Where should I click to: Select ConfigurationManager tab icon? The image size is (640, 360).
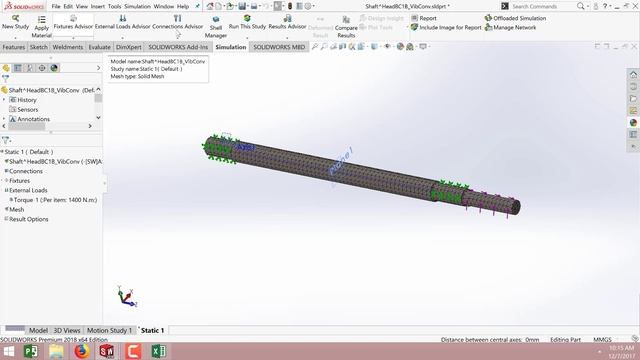[x=30, y=68]
